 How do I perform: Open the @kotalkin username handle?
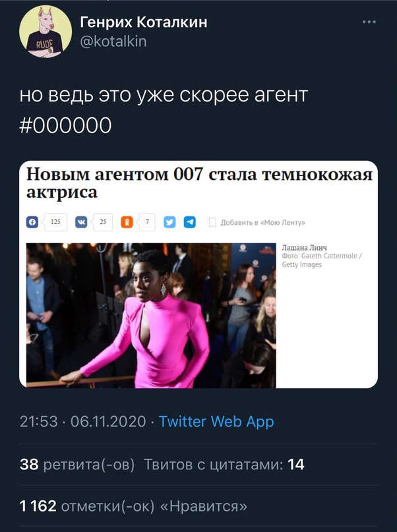click(x=113, y=42)
